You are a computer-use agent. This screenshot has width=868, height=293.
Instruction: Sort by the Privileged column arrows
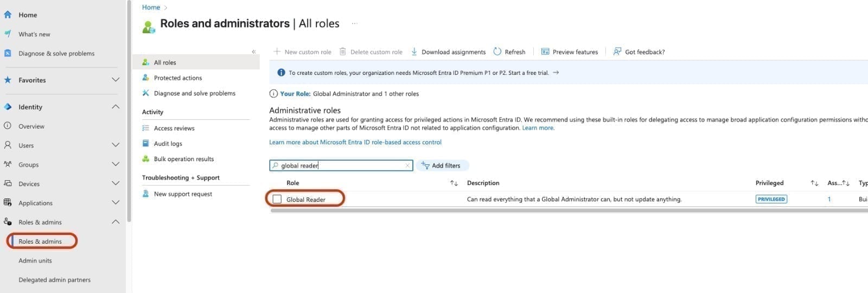pyautogui.click(x=814, y=183)
